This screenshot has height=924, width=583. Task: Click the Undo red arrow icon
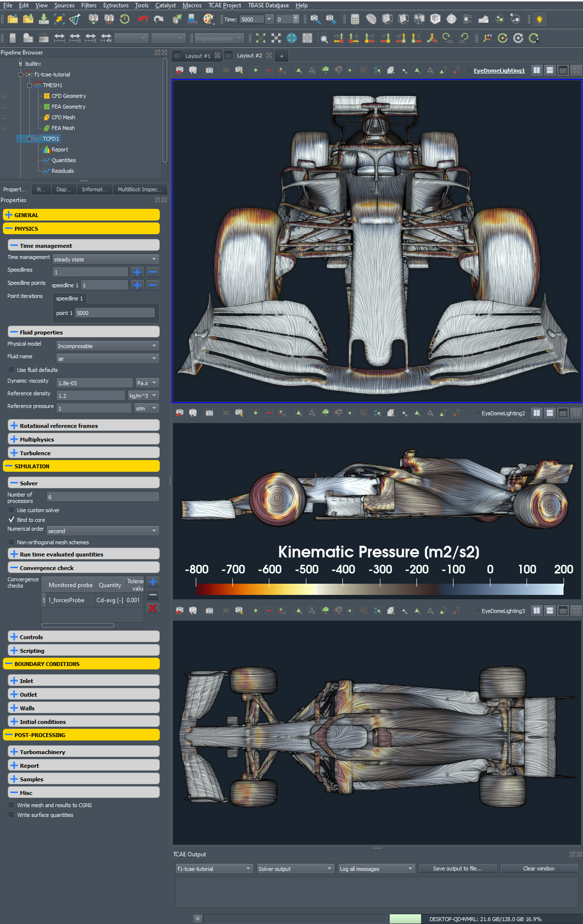tap(143, 19)
